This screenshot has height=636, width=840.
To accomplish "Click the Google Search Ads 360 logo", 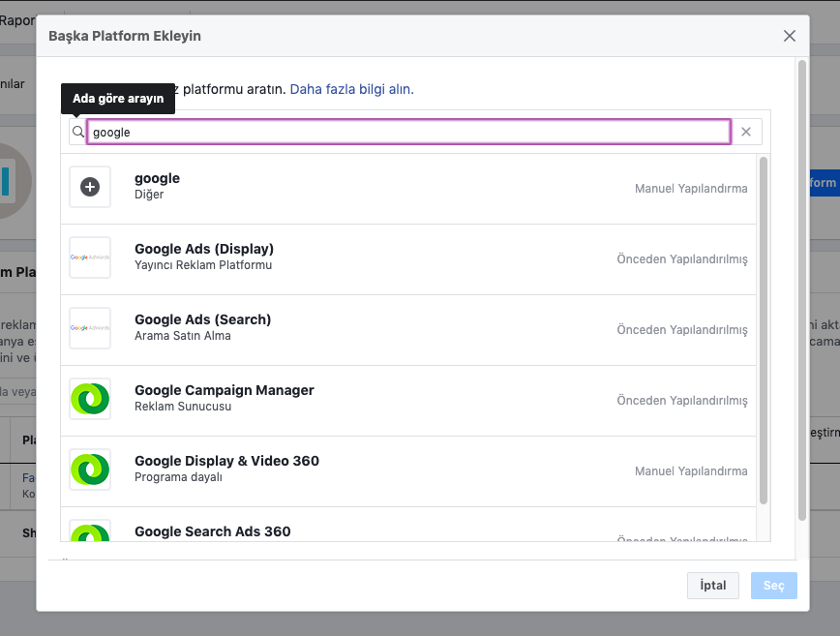I will coord(90,531).
